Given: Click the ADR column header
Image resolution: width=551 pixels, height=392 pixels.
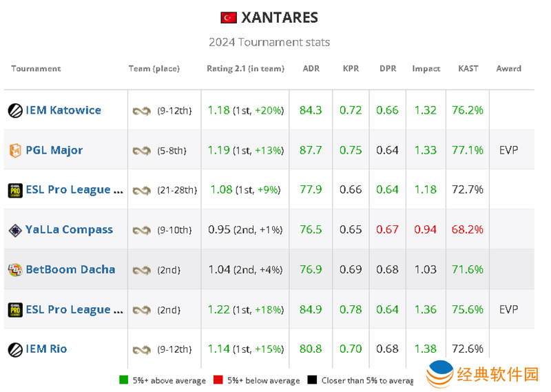Looking at the screenshot, I should click(x=311, y=69).
